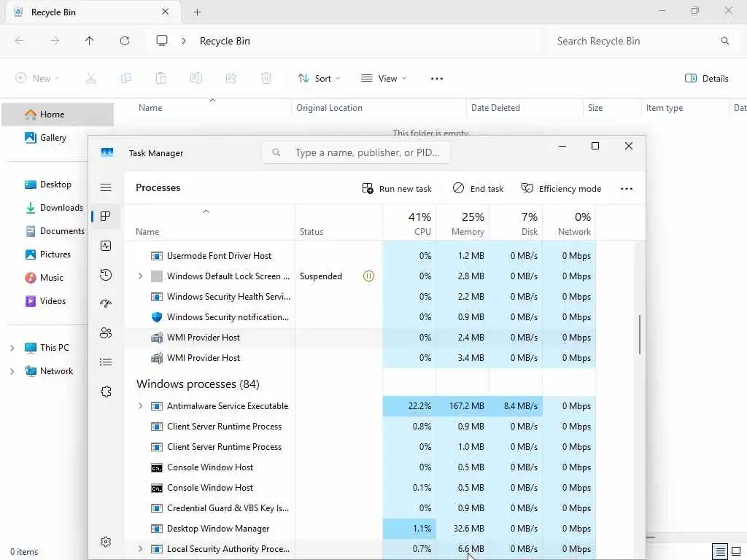Open Task Manager hamburger navigation menu

tap(106, 187)
